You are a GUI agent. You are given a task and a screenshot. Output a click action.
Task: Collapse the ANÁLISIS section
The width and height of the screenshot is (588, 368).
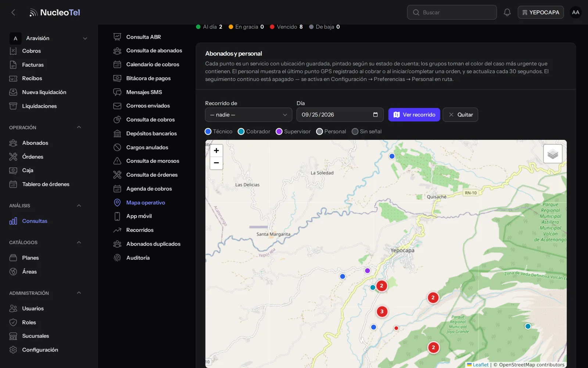click(79, 206)
